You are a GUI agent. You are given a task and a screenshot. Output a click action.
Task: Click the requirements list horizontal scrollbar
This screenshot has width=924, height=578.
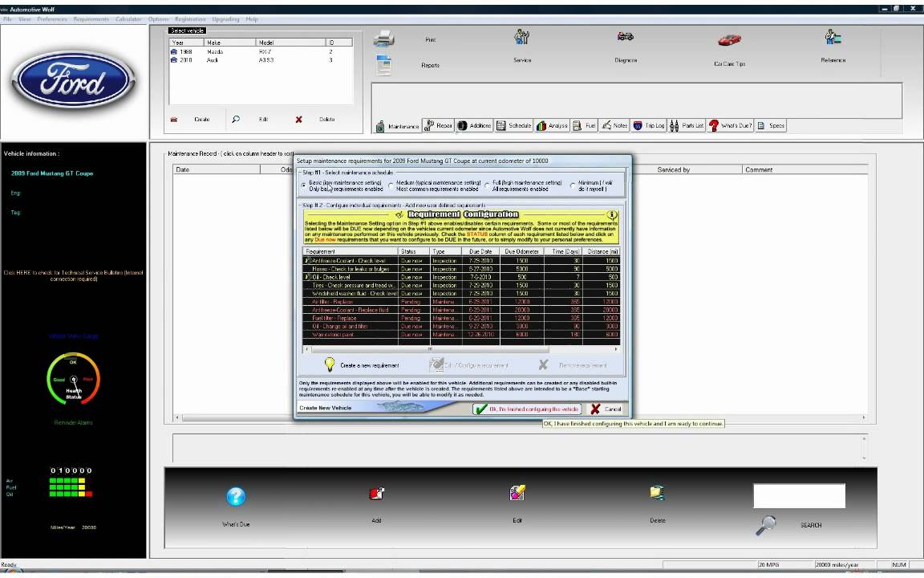coord(461,349)
